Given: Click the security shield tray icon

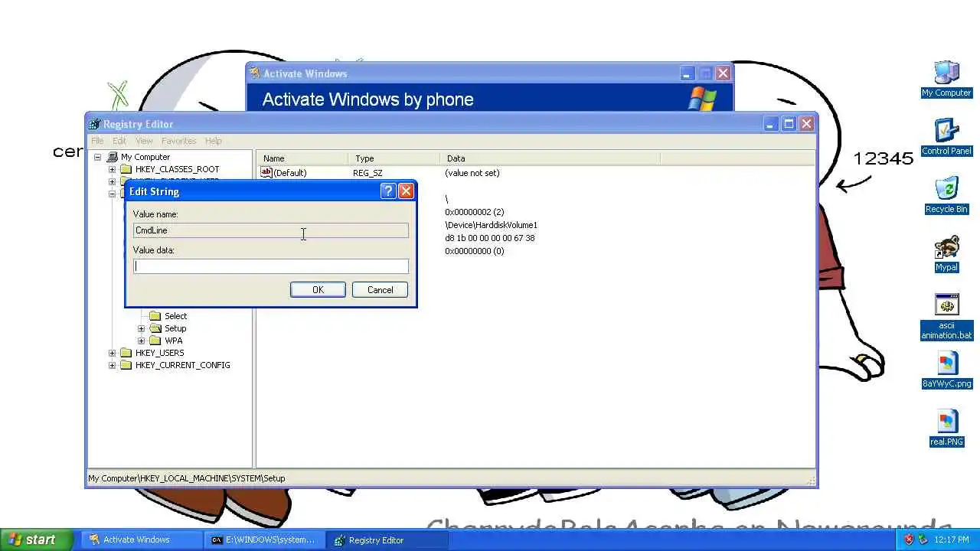Looking at the screenshot, I should (909, 540).
